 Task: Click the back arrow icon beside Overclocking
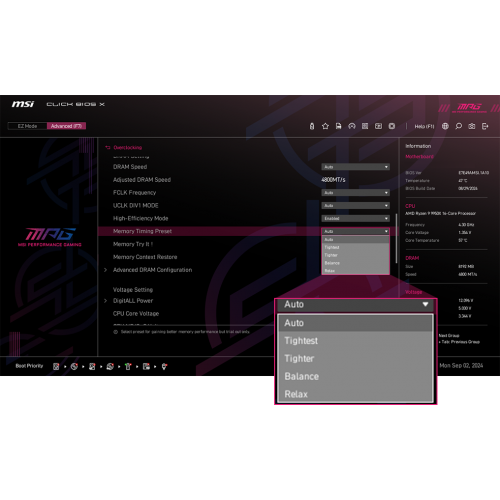(x=108, y=147)
